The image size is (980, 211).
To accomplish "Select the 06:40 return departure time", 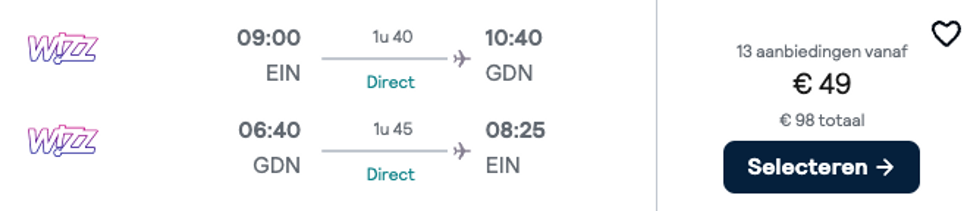I will point(269,130).
